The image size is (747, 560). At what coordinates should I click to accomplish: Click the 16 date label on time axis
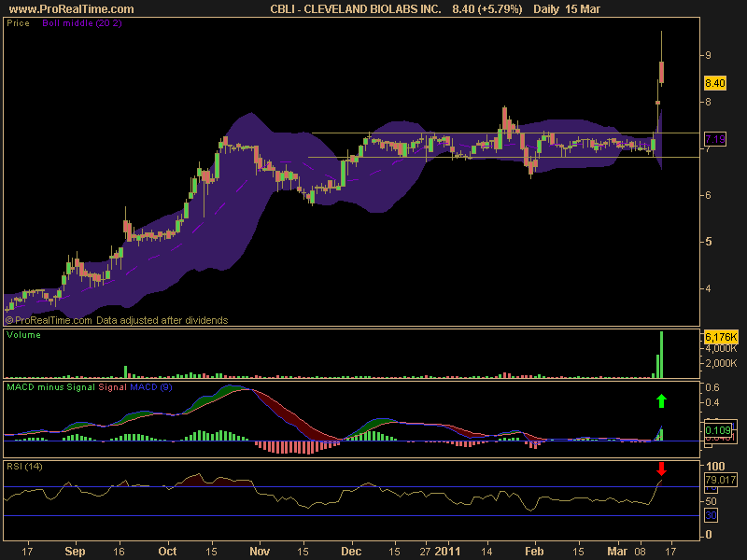120,552
